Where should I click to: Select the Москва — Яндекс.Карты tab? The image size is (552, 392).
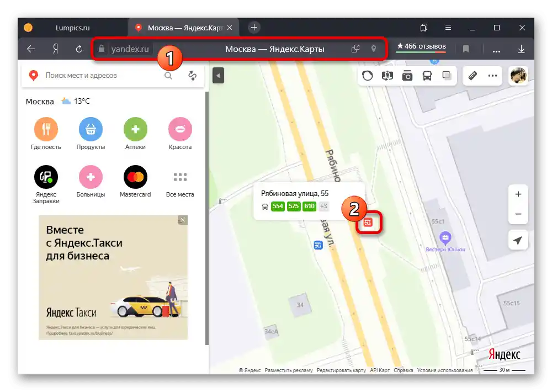184,28
